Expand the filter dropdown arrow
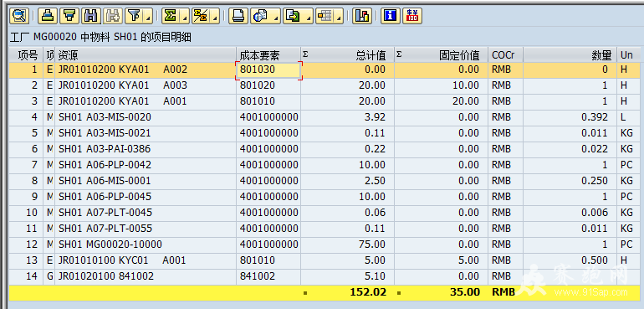 coord(148,17)
